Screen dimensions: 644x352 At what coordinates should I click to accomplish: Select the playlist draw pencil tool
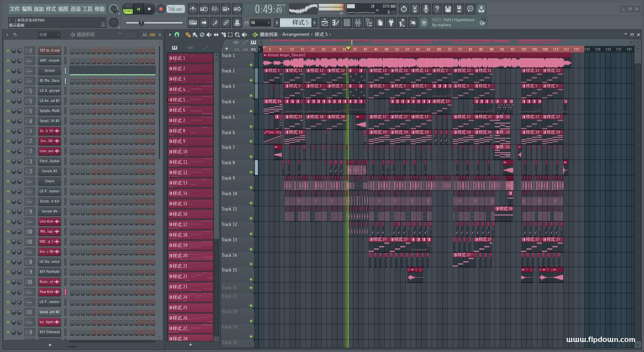(x=188, y=35)
